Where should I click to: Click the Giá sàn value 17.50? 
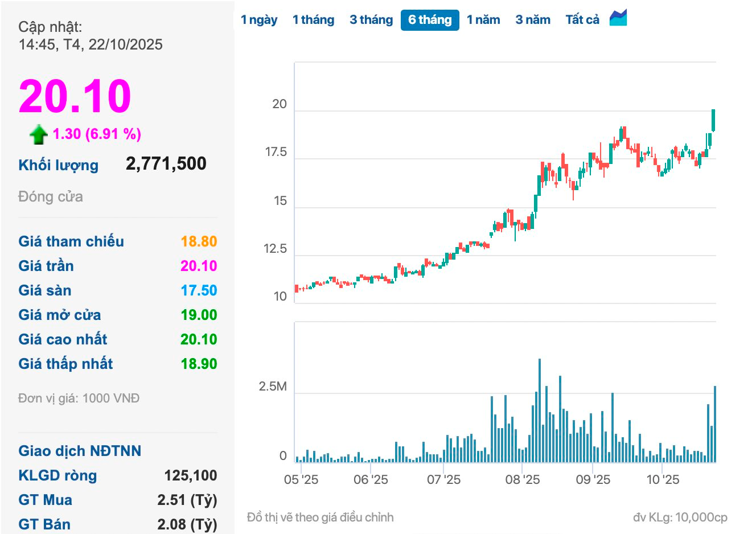[199, 290]
